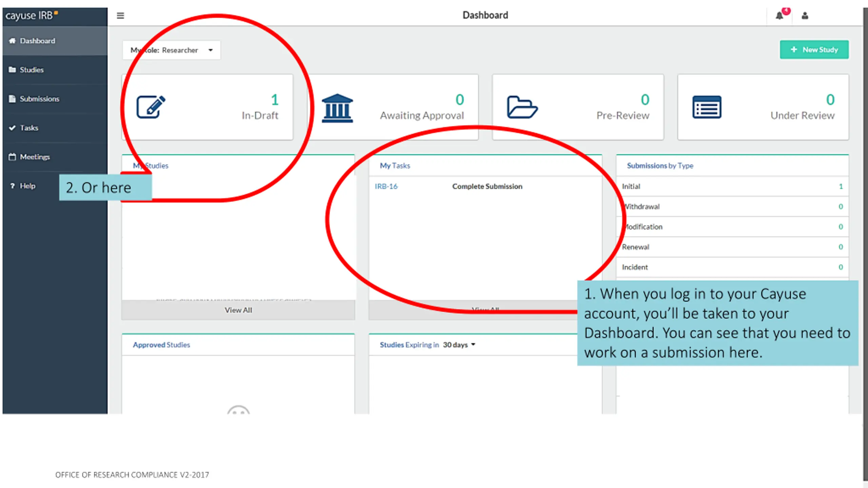Open the IRB-16 task link
Screen dimensions: 868x488
coord(386,186)
